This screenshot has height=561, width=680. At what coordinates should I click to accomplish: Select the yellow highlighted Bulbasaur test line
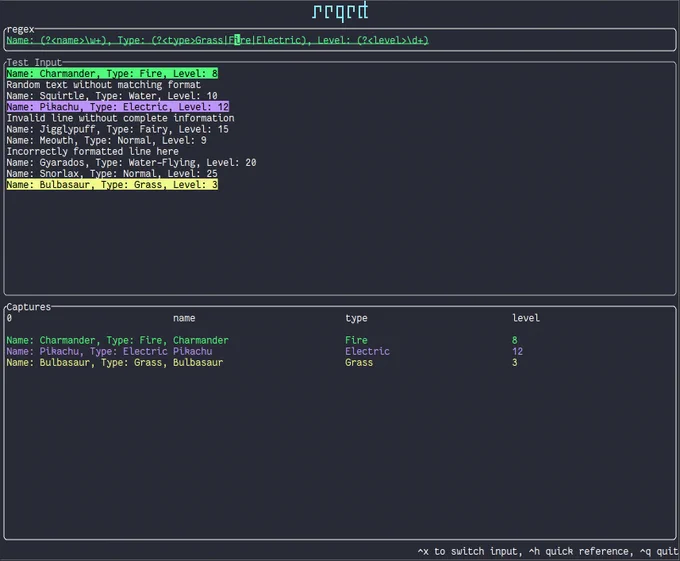click(112, 185)
